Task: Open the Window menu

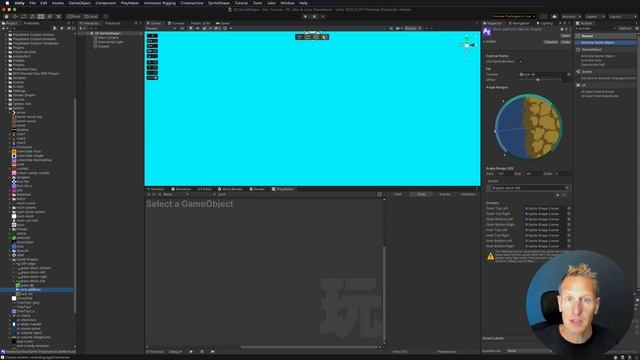Action: click(287, 3)
